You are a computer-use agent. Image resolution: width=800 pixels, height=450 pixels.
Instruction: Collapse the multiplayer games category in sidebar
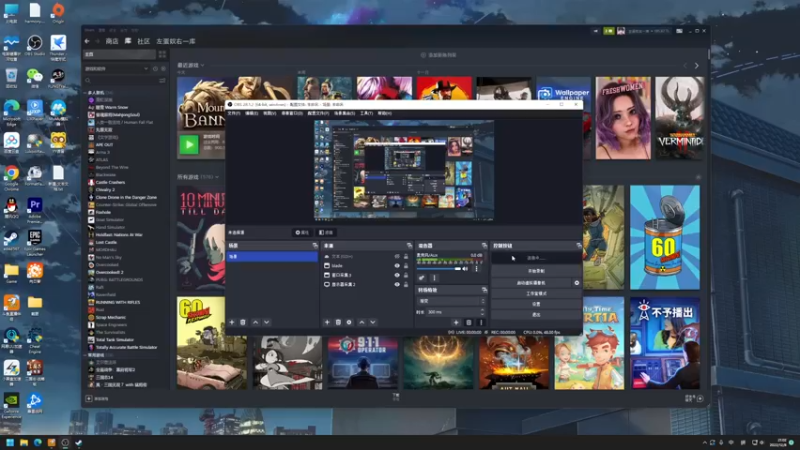(85, 92)
